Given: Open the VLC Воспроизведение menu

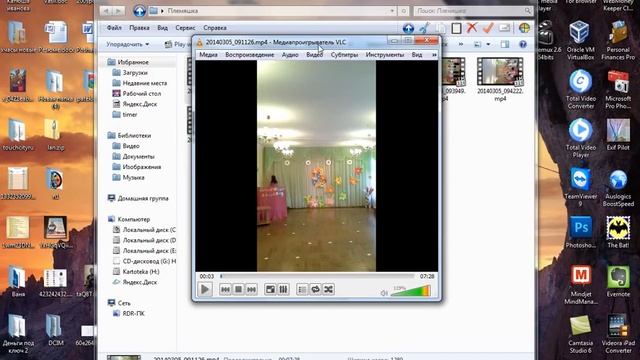Looking at the screenshot, I should click(x=249, y=55).
